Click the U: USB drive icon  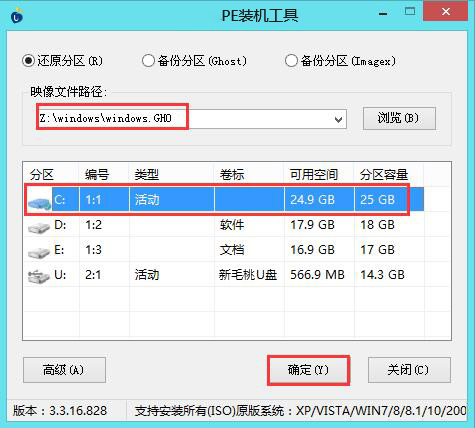pos(39,277)
